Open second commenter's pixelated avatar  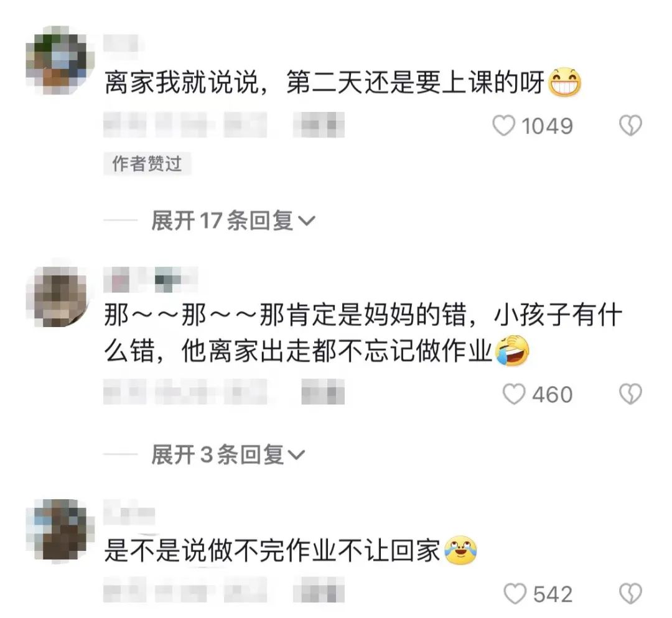click(x=57, y=297)
